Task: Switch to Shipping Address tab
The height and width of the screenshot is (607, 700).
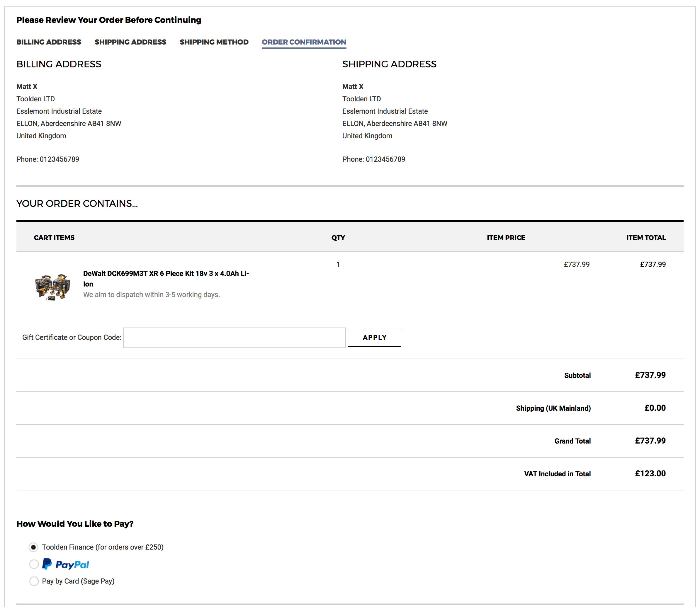Action: tap(130, 42)
